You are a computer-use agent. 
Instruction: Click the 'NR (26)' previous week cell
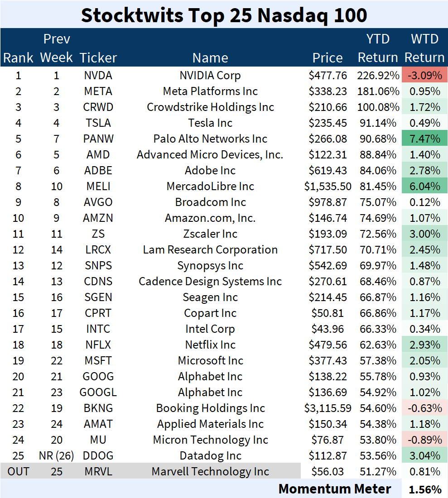coord(56,456)
